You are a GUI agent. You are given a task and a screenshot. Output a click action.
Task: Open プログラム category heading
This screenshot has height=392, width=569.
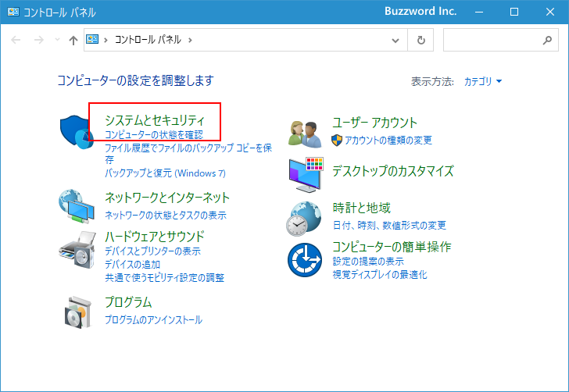pyautogui.click(x=128, y=301)
